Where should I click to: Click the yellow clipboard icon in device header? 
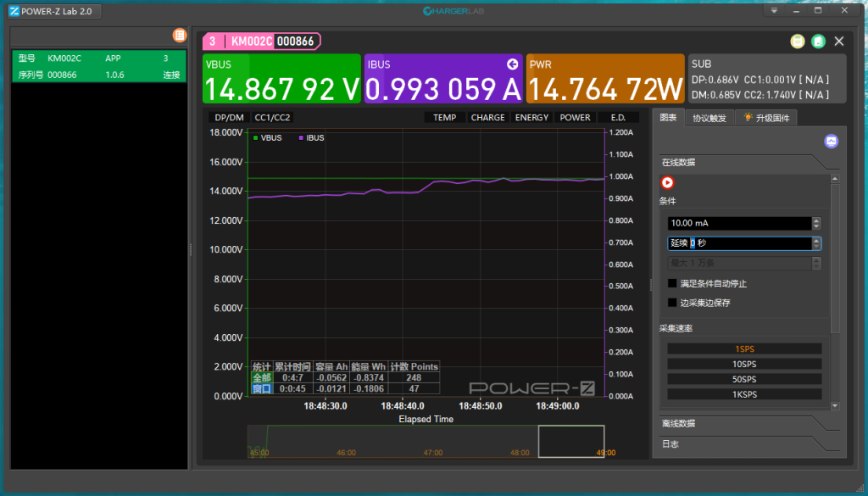pyautogui.click(x=797, y=42)
